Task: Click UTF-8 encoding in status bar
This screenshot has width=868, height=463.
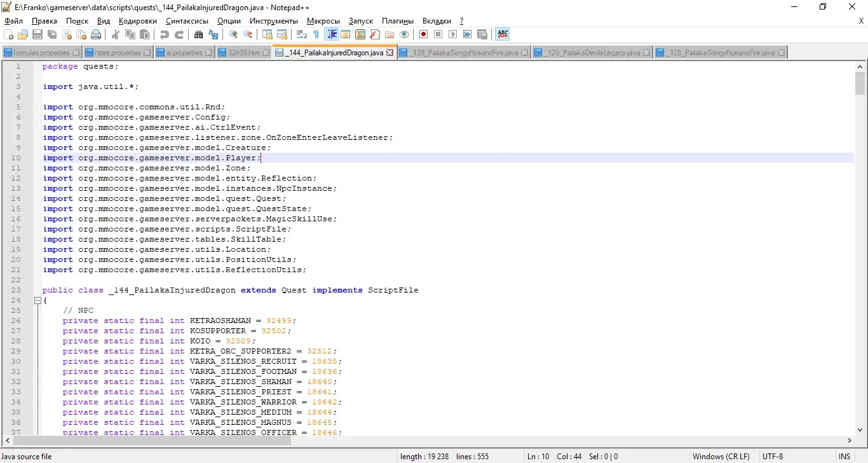Action: (772, 457)
